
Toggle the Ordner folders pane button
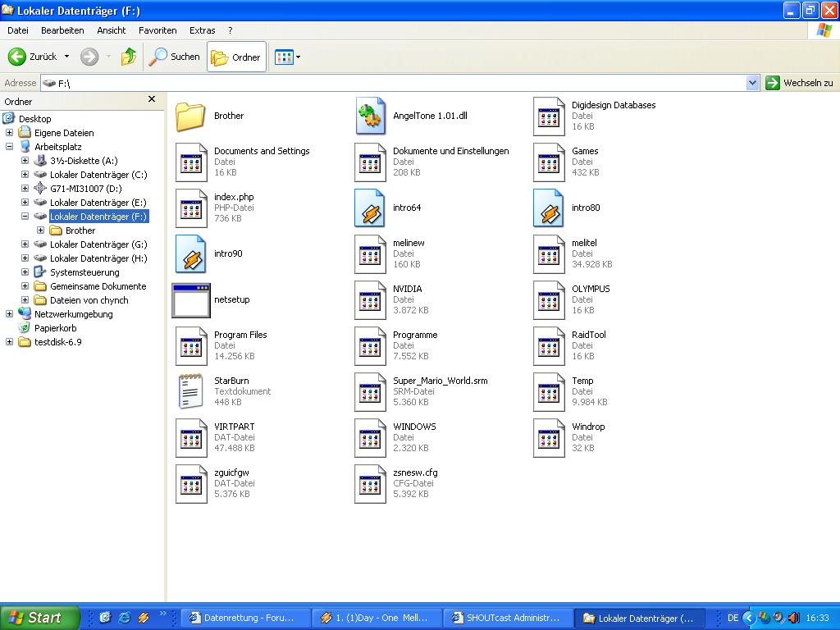236,57
